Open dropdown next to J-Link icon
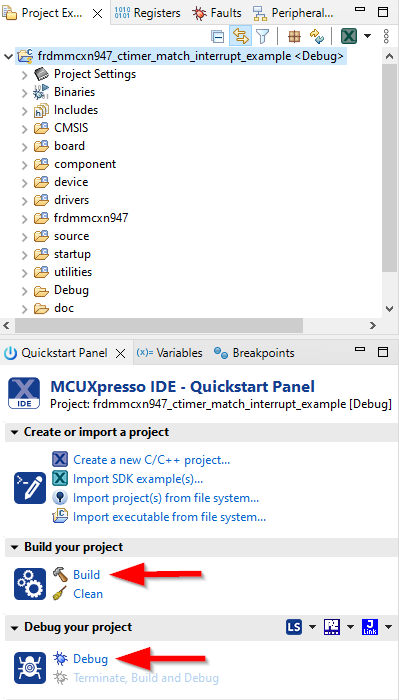The height and width of the screenshot is (700, 399). tap(388, 627)
